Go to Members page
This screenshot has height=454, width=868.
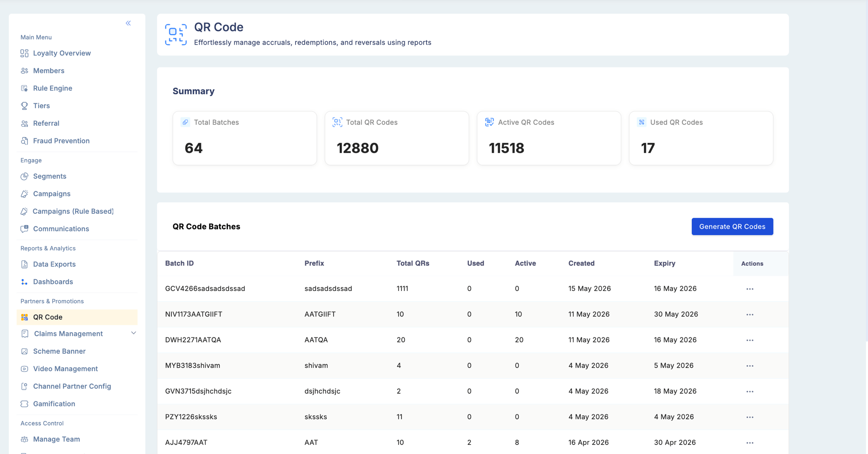click(x=49, y=71)
